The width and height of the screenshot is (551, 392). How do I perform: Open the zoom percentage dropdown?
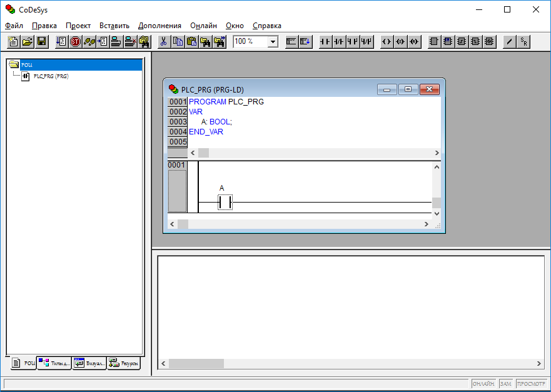click(x=273, y=42)
